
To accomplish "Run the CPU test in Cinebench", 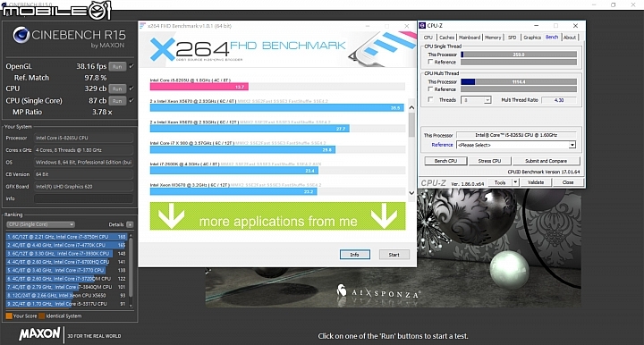I will point(117,88).
